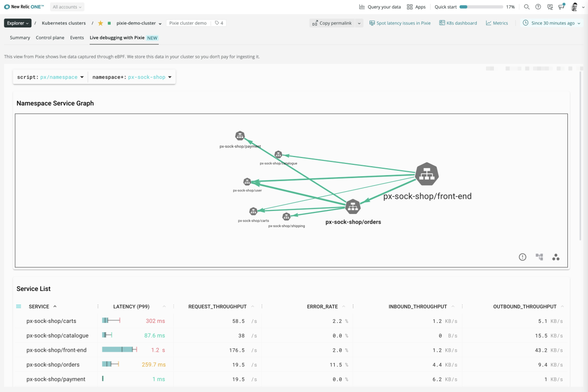Open the All accounts dropdown
The height and width of the screenshot is (392, 588).
tap(67, 7)
